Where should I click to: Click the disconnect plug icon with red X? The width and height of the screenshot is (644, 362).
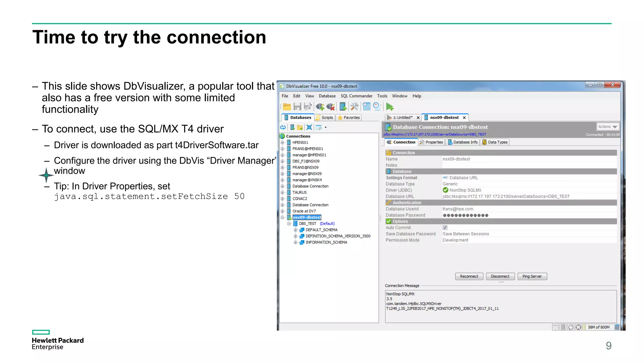(330, 107)
